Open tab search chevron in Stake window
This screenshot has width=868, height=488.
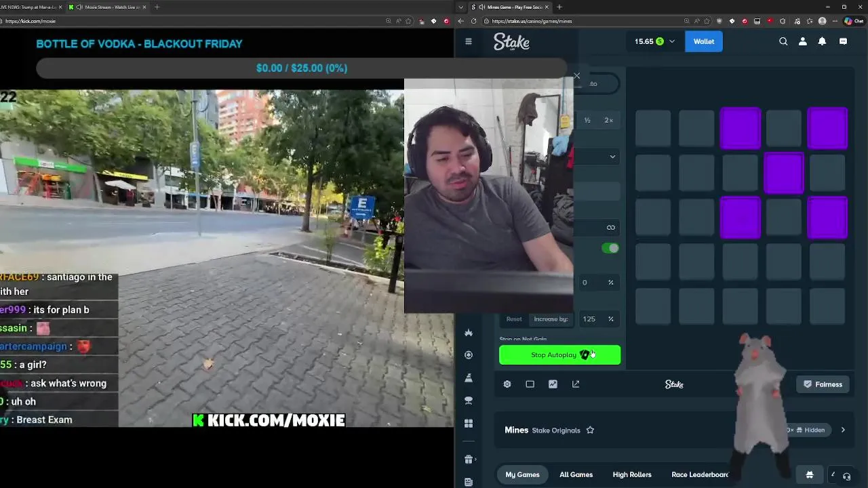click(x=462, y=7)
